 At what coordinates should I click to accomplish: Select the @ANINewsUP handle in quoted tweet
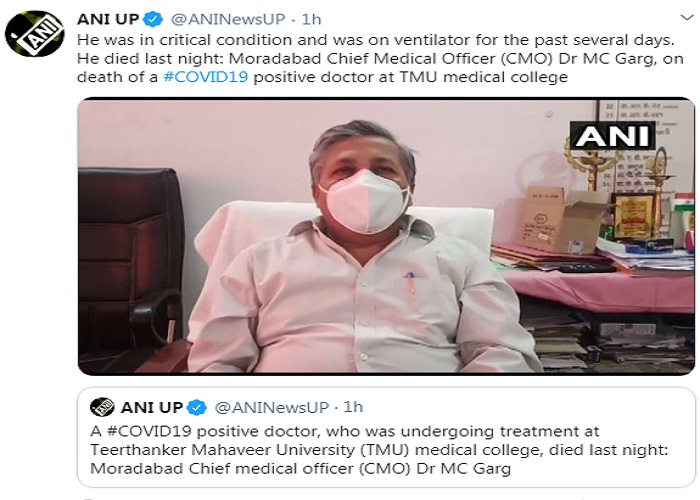[x=265, y=407]
